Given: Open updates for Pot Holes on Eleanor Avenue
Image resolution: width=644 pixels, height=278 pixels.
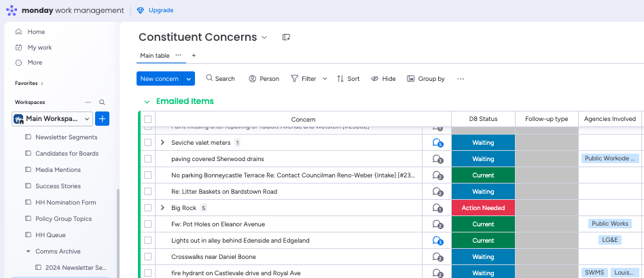Looking at the screenshot, I should tap(437, 224).
